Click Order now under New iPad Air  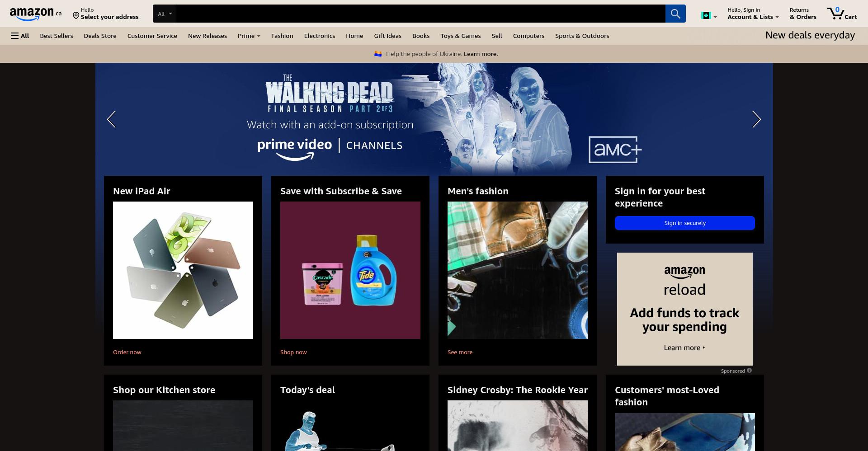pos(127,352)
